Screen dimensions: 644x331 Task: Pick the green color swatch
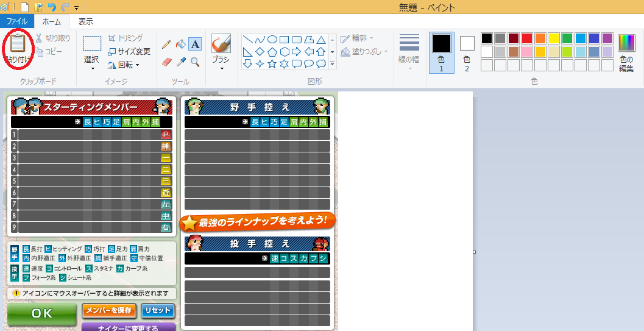[567, 38]
